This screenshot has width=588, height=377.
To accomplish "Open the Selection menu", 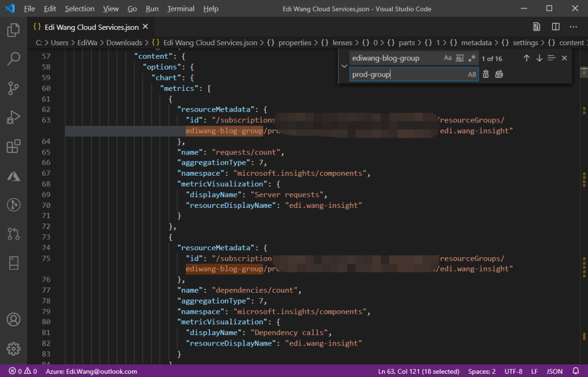I will pyautogui.click(x=79, y=9).
